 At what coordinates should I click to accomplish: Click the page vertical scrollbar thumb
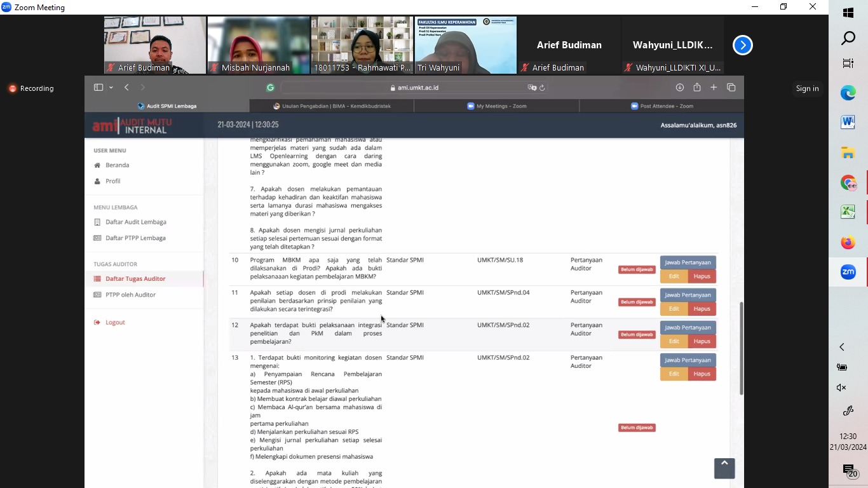coord(740,348)
